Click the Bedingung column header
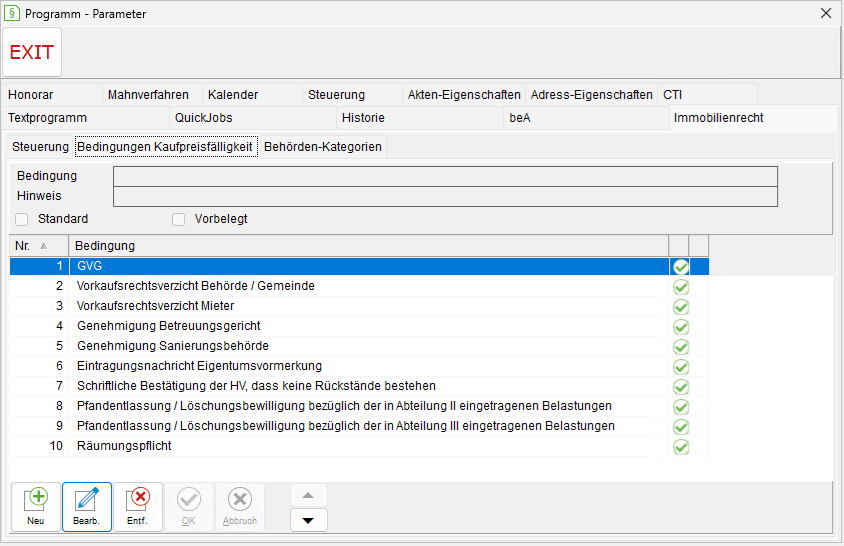Screen dimensions: 844x546 click(x=369, y=246)
